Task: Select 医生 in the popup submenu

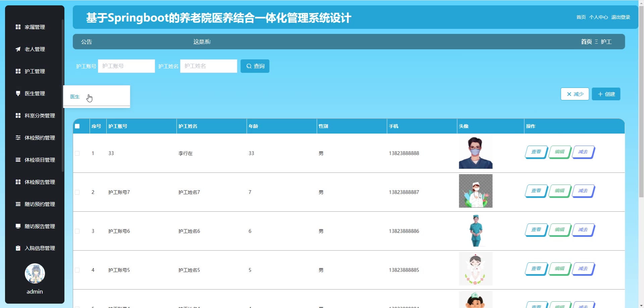Action: pyautogui.click(x=75, y=97)
